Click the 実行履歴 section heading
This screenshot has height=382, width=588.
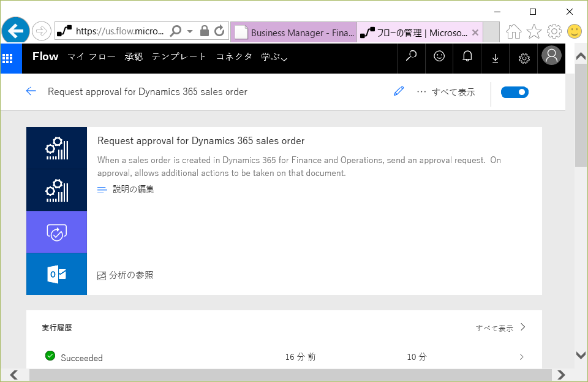[57, 327]
